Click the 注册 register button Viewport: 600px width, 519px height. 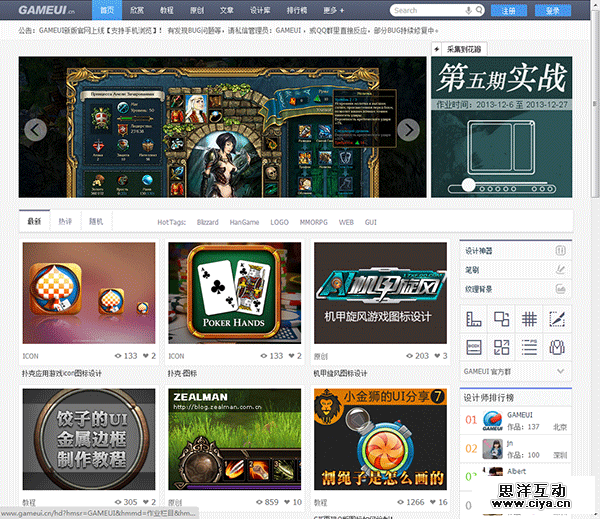point(510,10)
